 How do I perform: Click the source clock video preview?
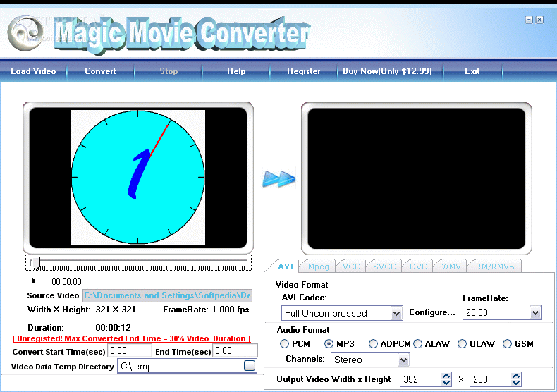[137, 177]
